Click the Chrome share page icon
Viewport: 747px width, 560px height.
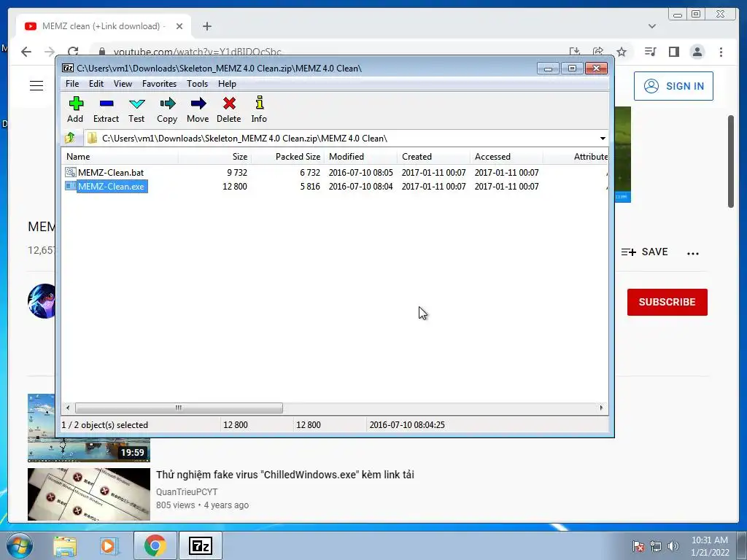click(598, 52)
